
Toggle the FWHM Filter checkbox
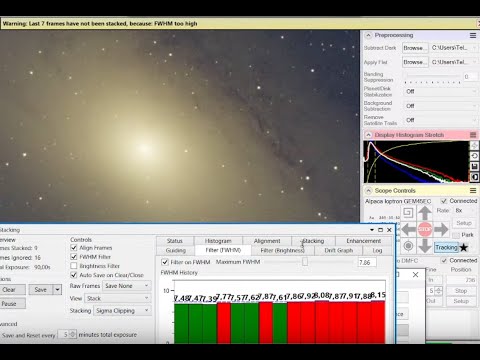pos(74,257)
